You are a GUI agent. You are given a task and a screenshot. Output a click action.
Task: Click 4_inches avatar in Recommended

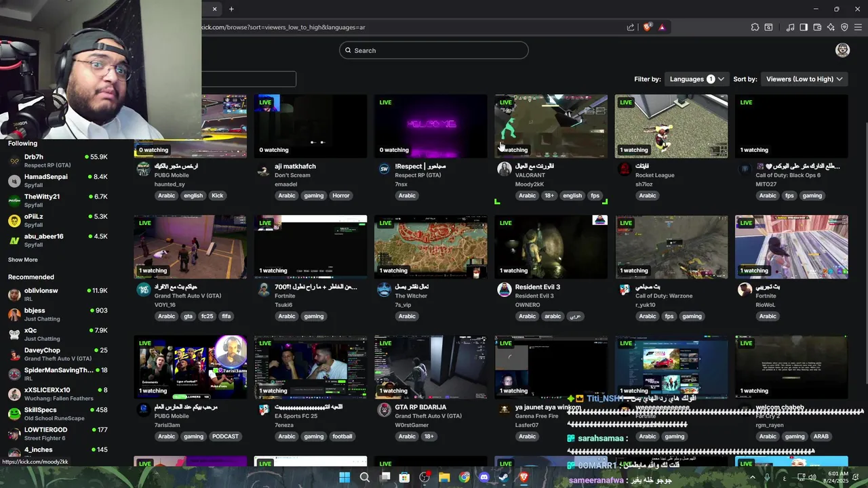[x=14, y=453]
